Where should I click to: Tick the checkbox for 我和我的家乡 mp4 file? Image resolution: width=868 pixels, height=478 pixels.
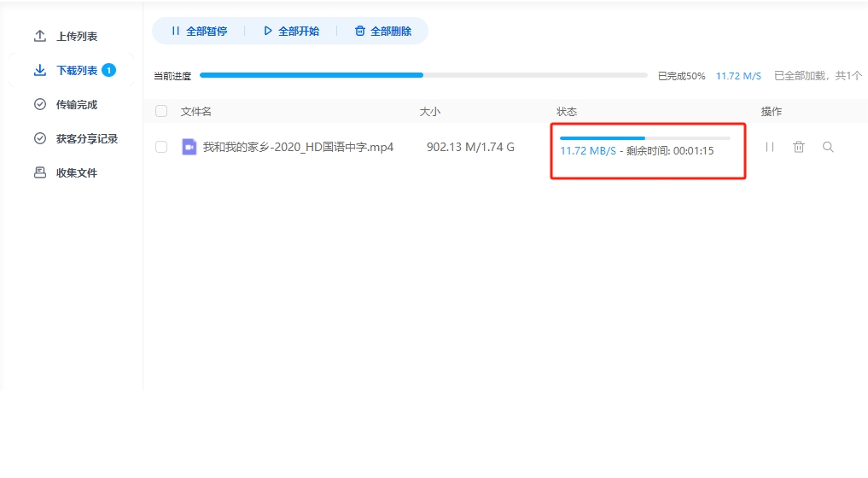point(161,147)
